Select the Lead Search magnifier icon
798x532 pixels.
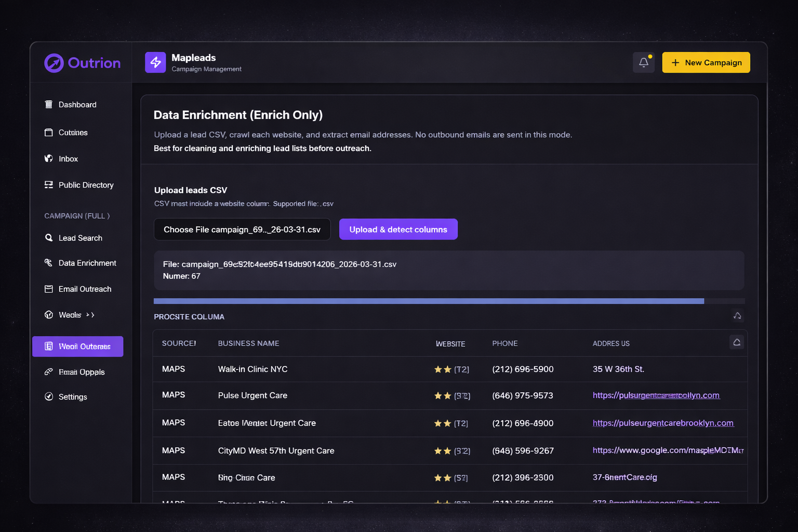pos(48,238)
